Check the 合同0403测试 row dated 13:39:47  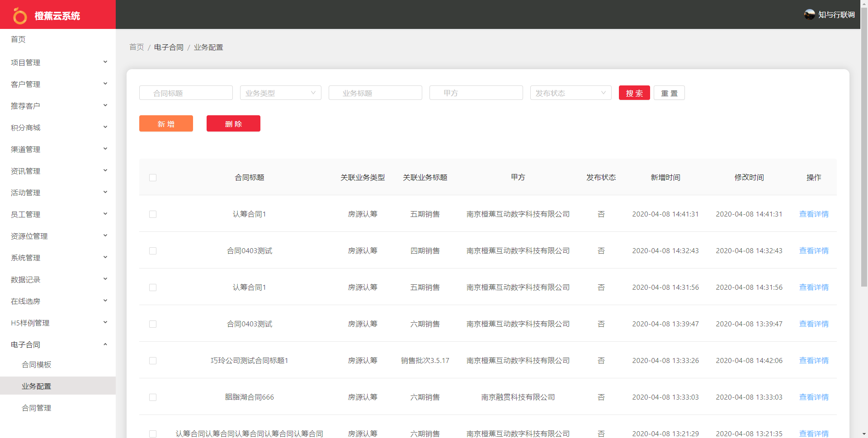[153, 324]
